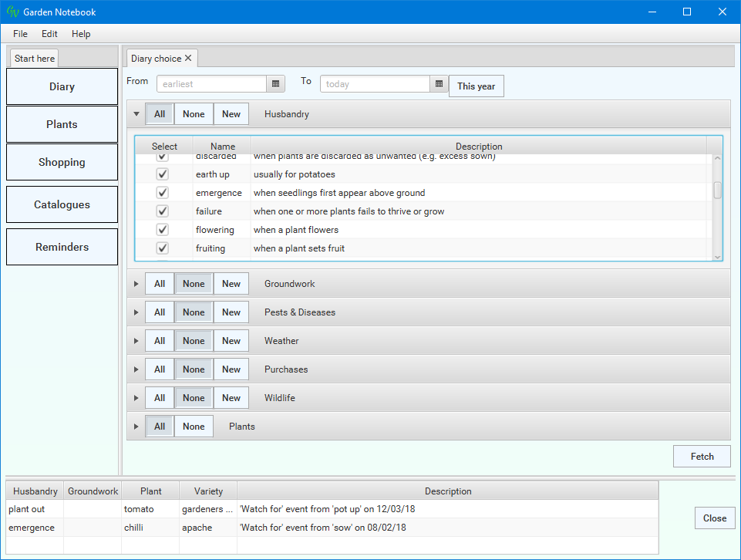
Task: Expand the Weather section arrow
Action: tap(136, 341)
